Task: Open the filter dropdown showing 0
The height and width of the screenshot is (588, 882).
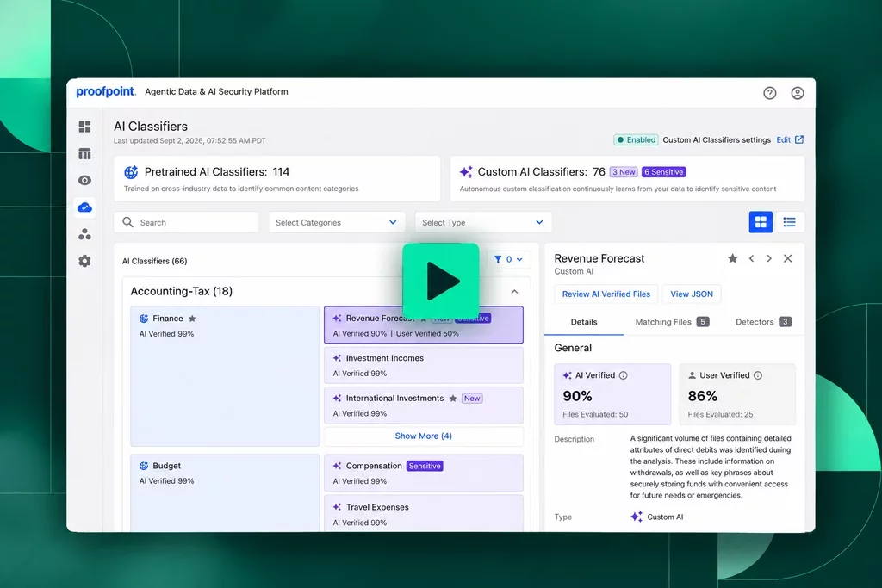Action: point(508,259)
